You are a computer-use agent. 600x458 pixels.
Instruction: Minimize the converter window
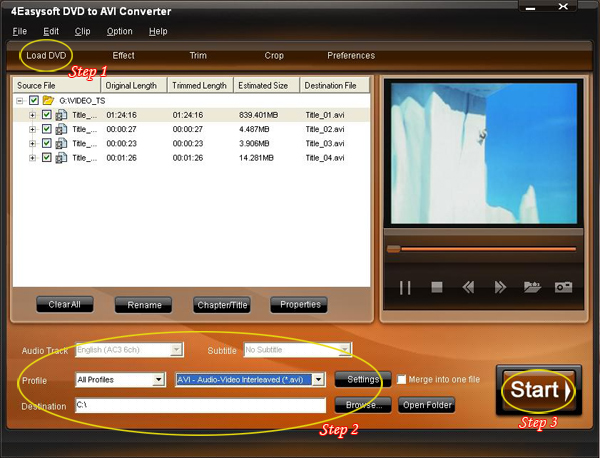coord(531,8)
